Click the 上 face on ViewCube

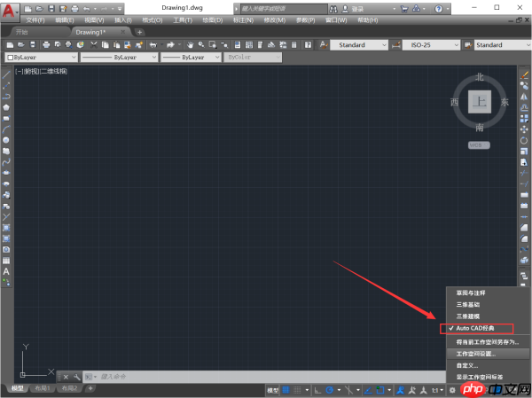[480, 101]
